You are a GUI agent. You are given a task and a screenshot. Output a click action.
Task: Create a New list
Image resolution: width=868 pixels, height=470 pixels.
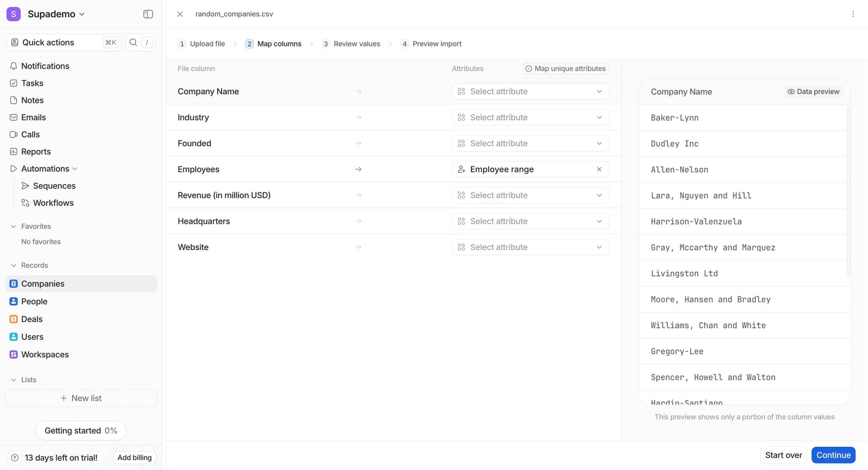[x=81, y=398]
